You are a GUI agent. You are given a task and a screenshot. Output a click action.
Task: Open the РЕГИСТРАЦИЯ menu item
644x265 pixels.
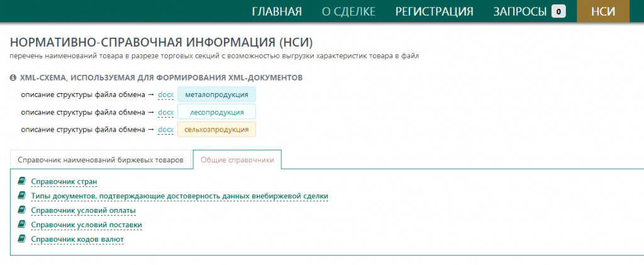point(434,11)
